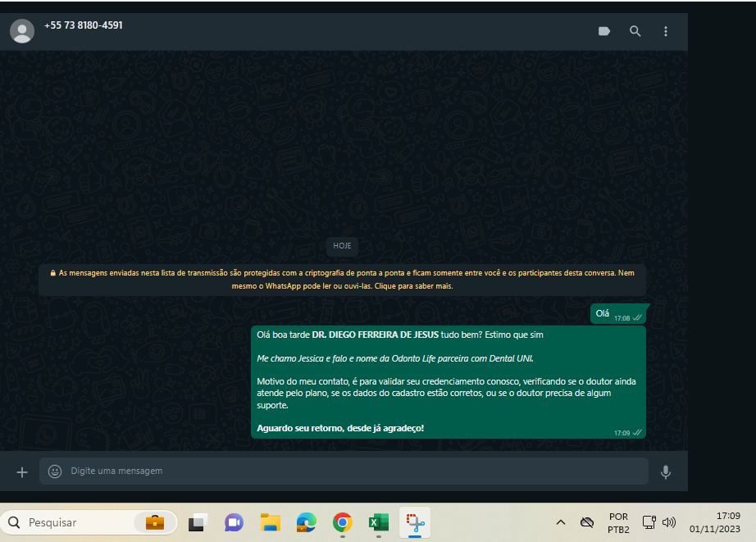The height and width of the screenshot is (542, 756).
Task: Click the Windows taskbar Pesquisar search box
Action: click(x=89, y=522)
